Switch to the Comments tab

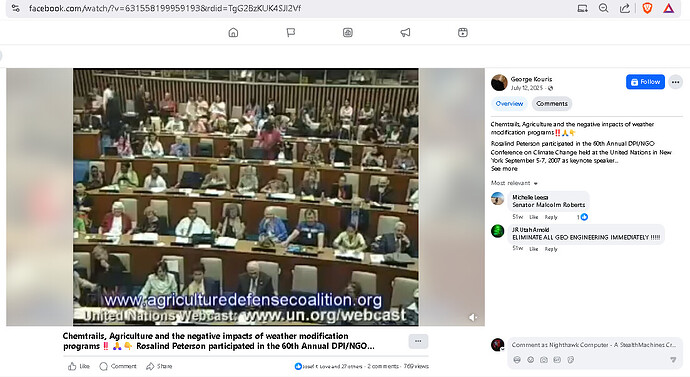point(552,103)
